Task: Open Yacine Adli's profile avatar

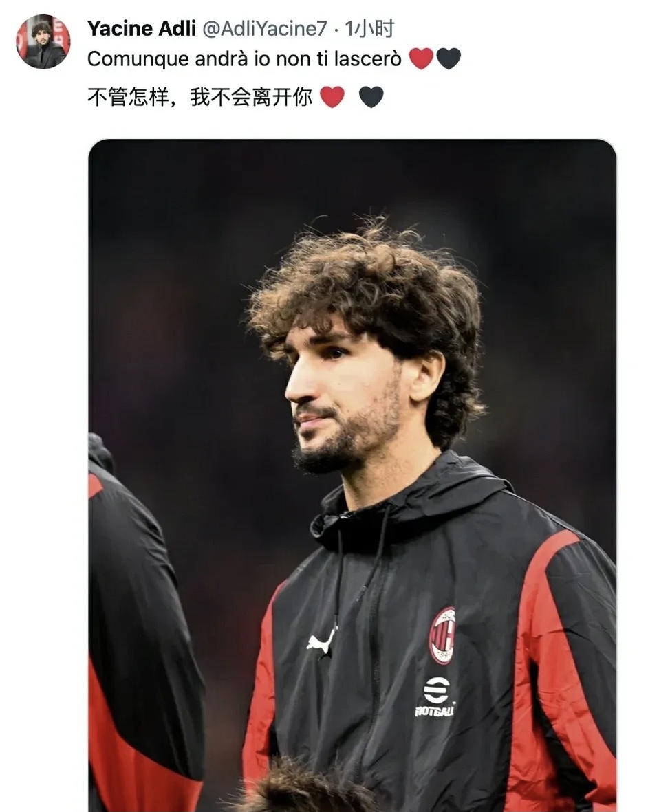Action: pos(43,42)
